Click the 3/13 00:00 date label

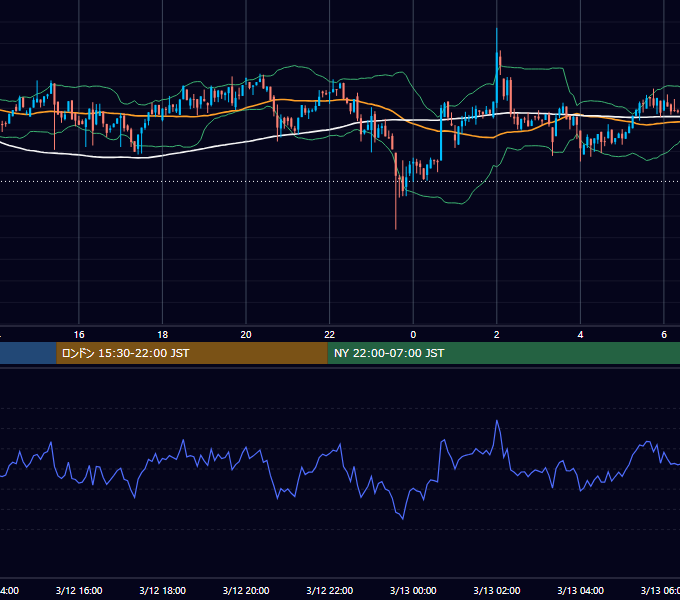(x=413, y=590)
